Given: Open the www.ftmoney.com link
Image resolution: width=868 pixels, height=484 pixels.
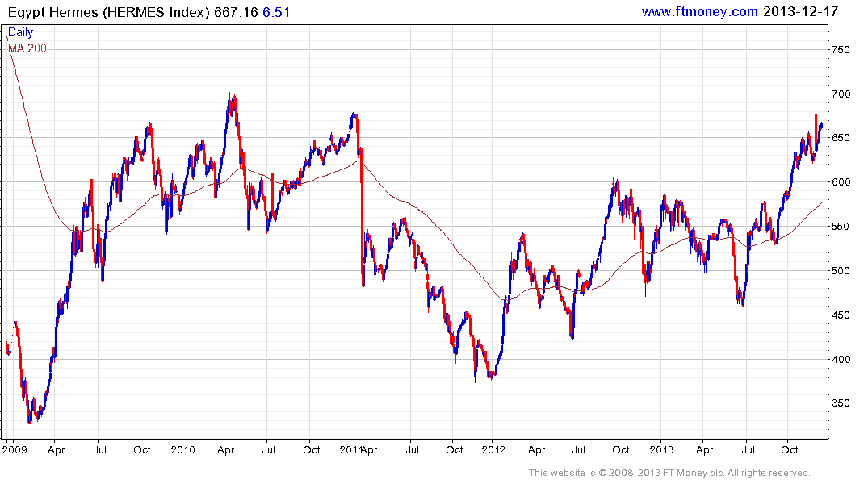Looking at the screenshot, I should click(700, 11).
